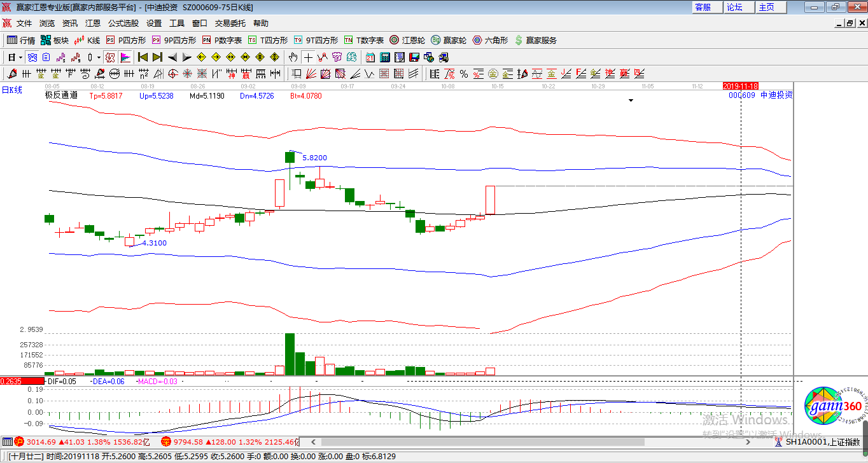Click the black right arrow icon

[187, 57]
